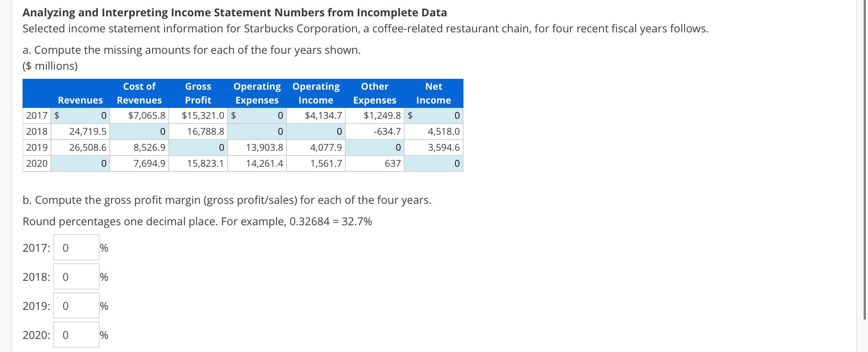Click the '($ millions)' note above the table
868x352 pixels.
coord(50,66)
